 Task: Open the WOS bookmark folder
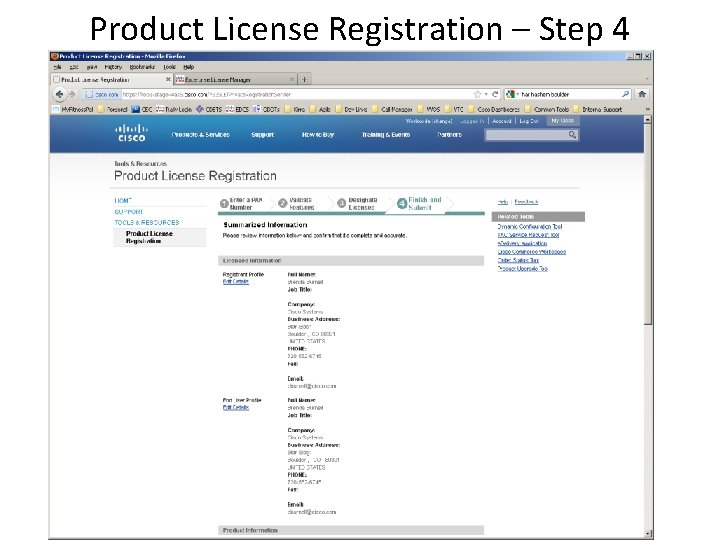pos(429,109)
